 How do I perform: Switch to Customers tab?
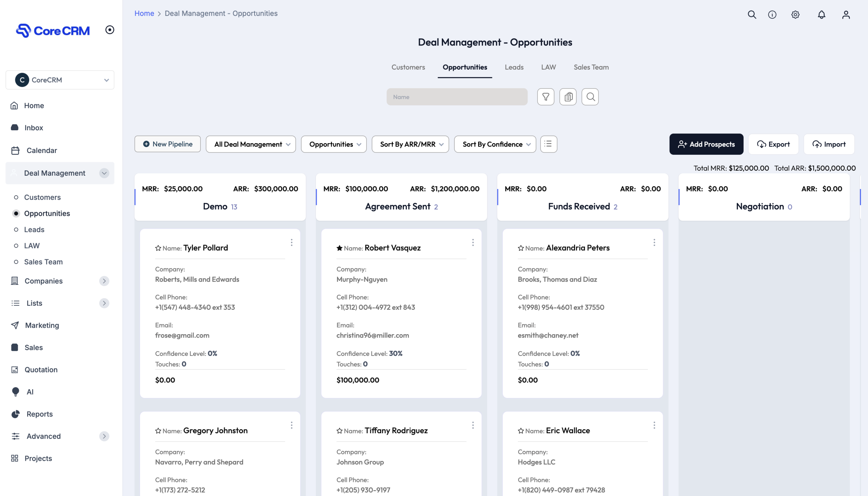[408, 67]
